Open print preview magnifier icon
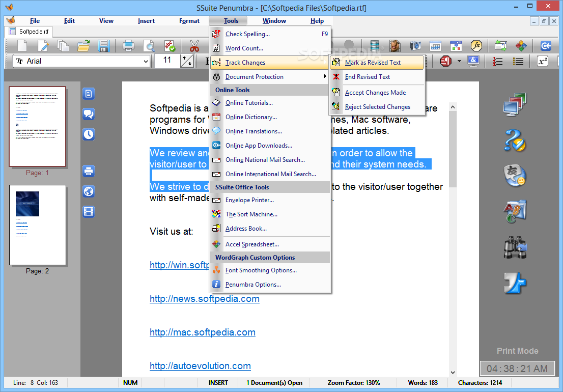The image size is (563, 392). click(149, 46)
